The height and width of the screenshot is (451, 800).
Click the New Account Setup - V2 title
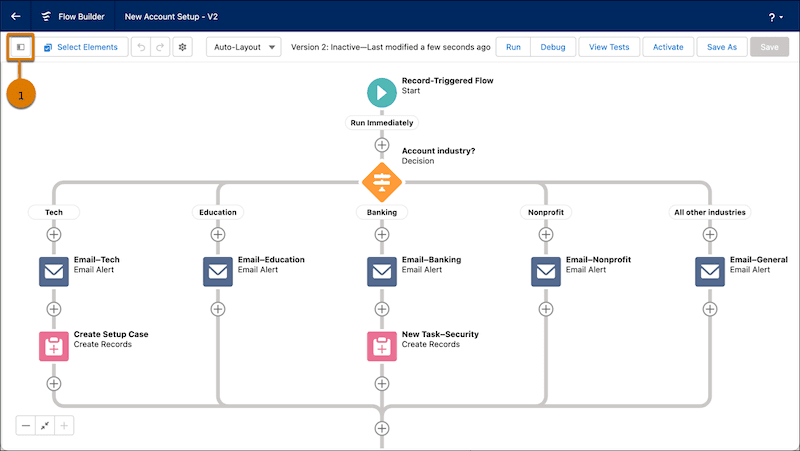coord(171,17)
